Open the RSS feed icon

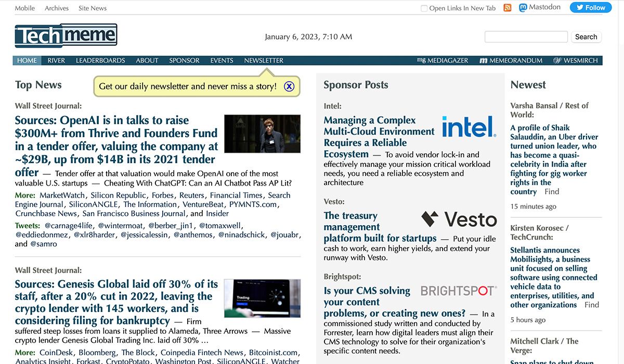508,8
